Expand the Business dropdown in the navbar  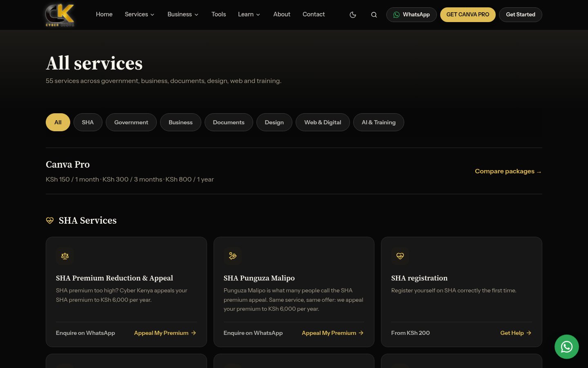[x=183, y=14]
